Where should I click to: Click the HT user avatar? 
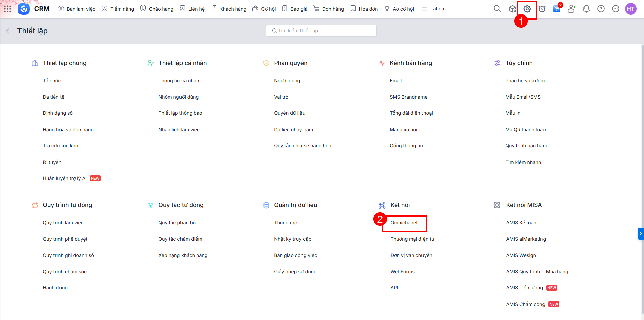click(x=630, y=9)
